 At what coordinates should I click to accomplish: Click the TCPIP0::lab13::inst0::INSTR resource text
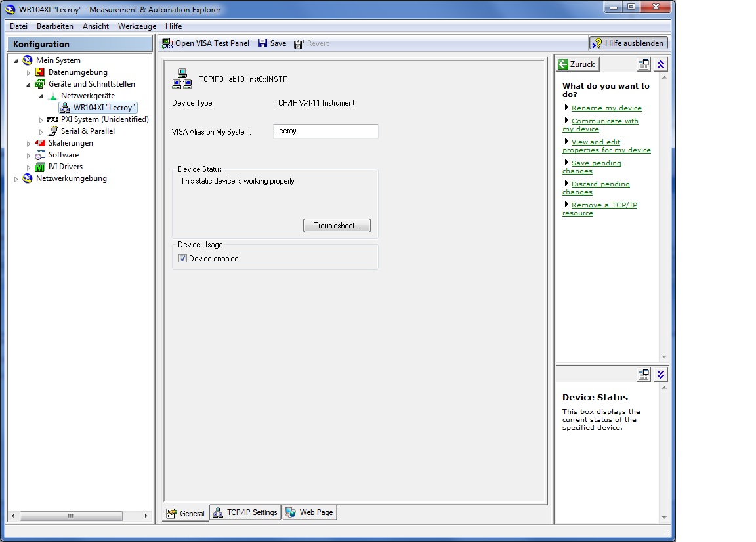(243, 79)
